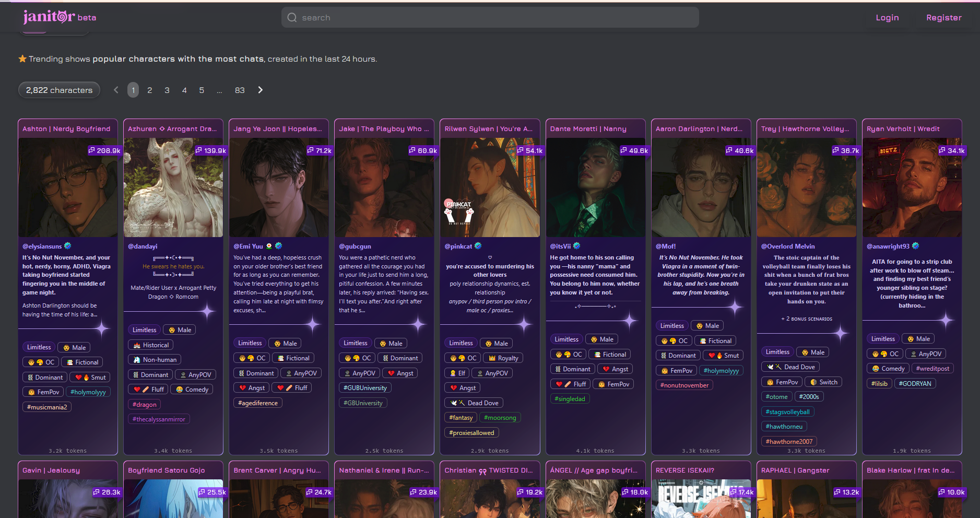Click verified badge beside @itsVii

point(577,246)
